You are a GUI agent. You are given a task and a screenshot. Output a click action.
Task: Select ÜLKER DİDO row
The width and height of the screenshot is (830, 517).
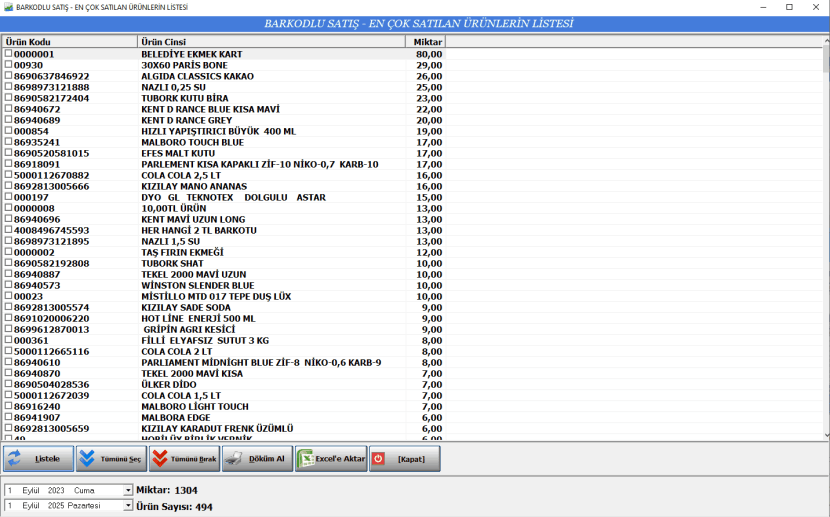pos(223,384)
